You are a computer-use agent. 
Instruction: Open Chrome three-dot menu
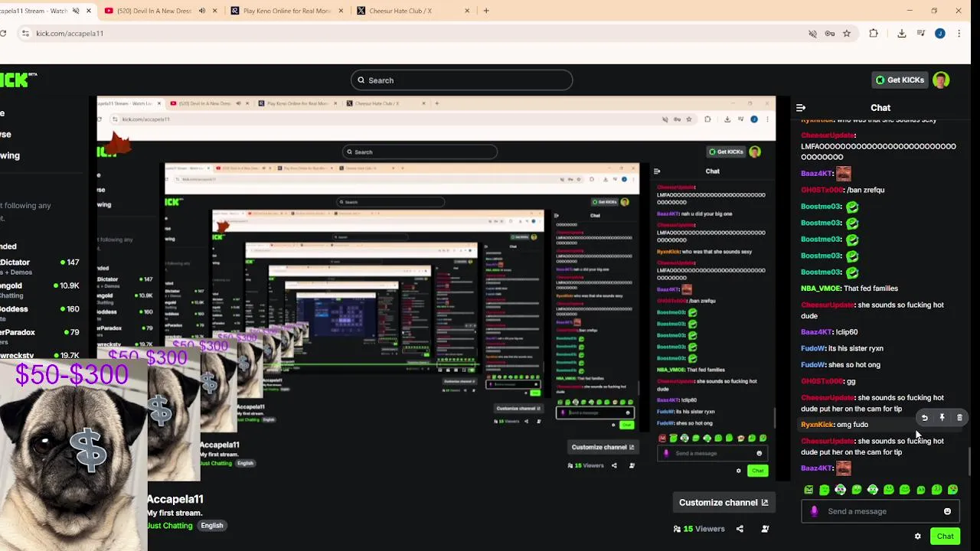point(959,34)
